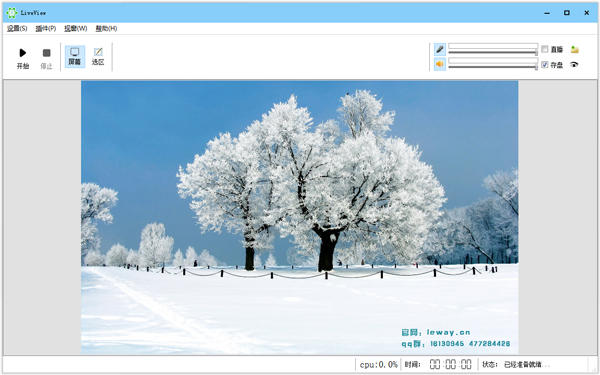Close the LiveView window
Viewport: 600px width, 375px height.
point(587,13)
